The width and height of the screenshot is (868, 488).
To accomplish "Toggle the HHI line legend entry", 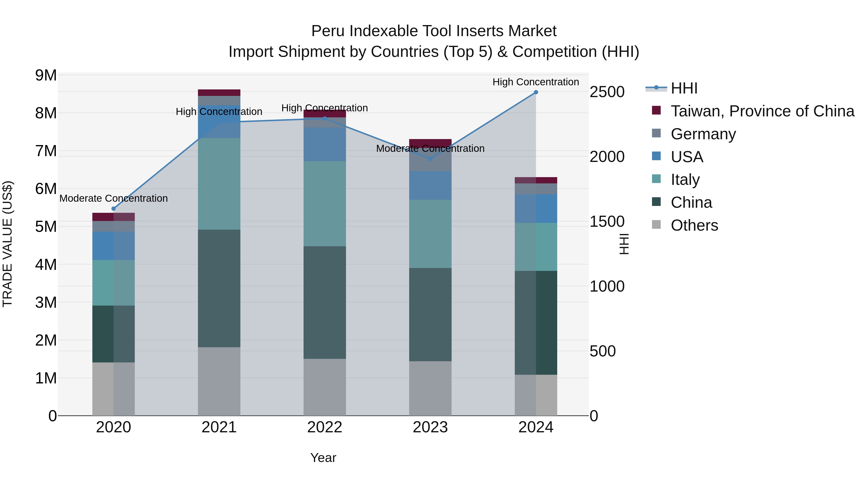I will tap(671, 88).
